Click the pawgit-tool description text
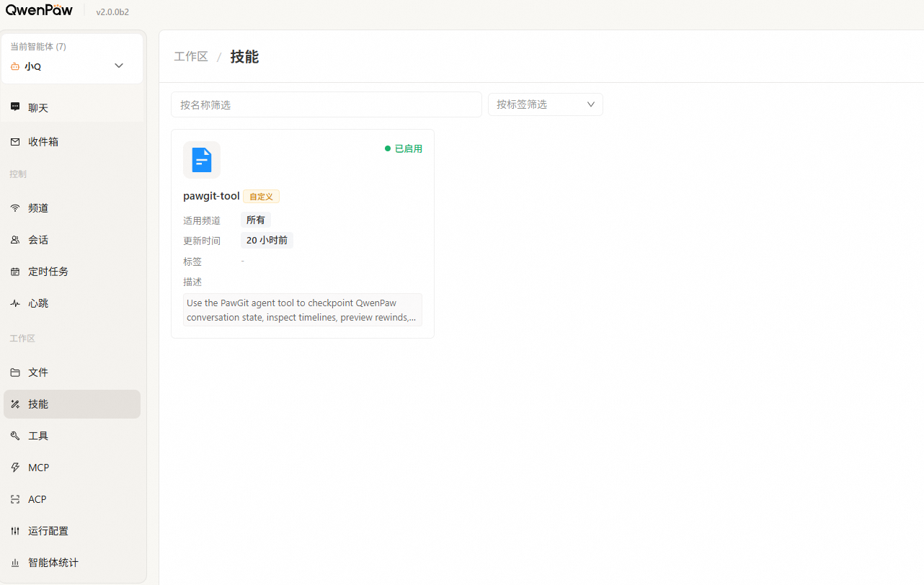 (303, 310)
